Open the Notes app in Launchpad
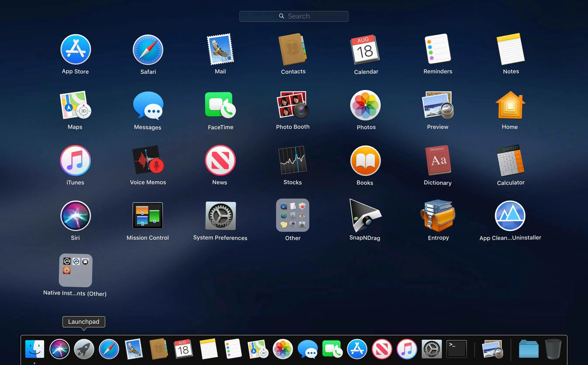This screenshot has height=365, width=588. click(510, 49)
